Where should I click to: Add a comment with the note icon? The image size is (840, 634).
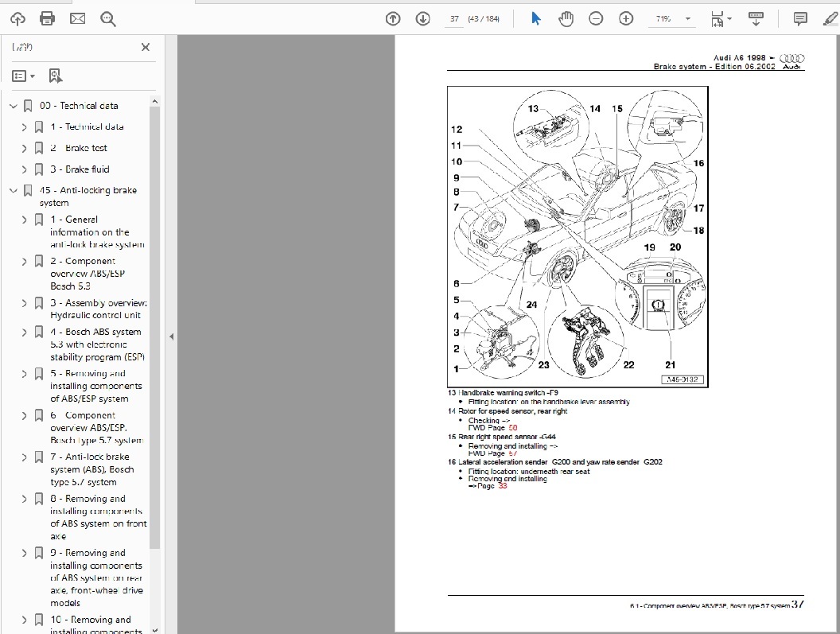click(799, 19)
